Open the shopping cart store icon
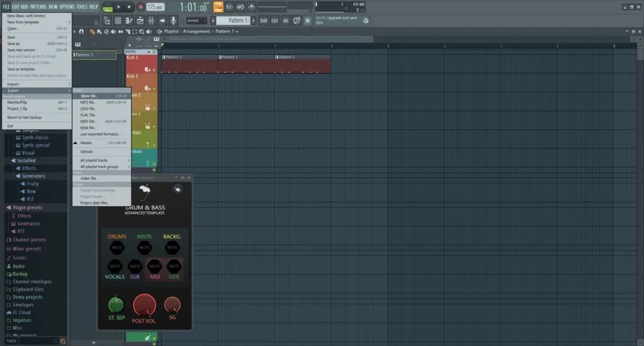 tap(307, 21)
